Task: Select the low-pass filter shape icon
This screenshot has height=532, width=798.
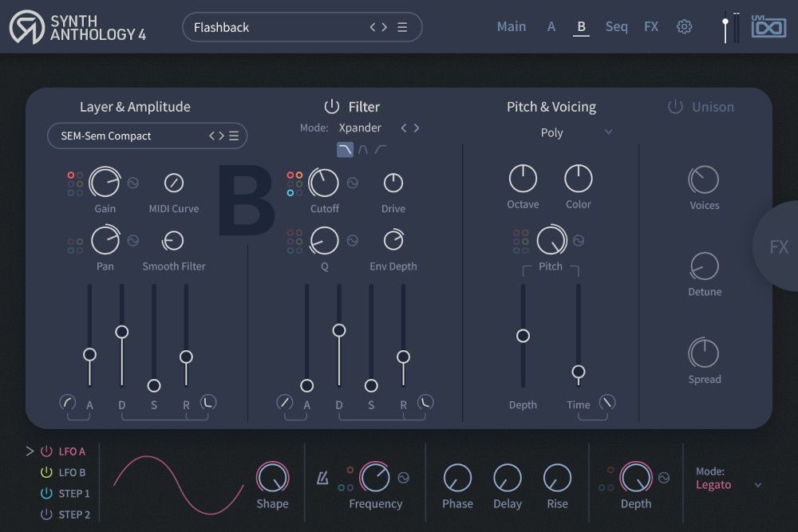Action: pyautogui.click(x=345, y=149)
